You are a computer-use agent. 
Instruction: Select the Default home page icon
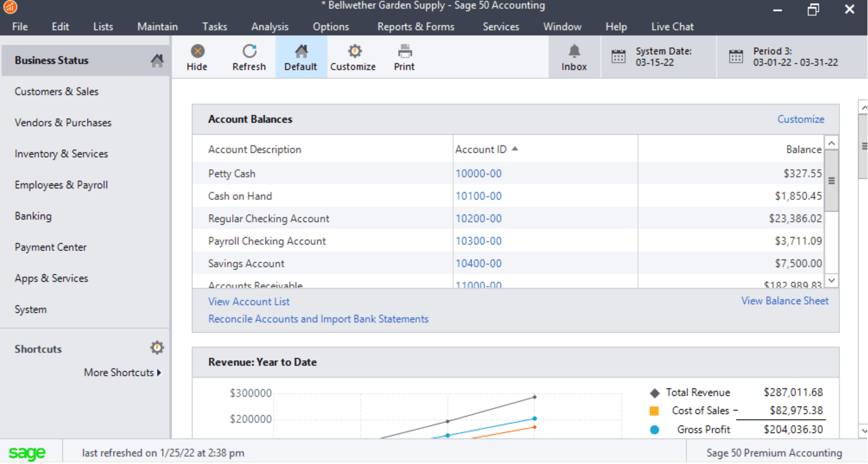point(301,51)
